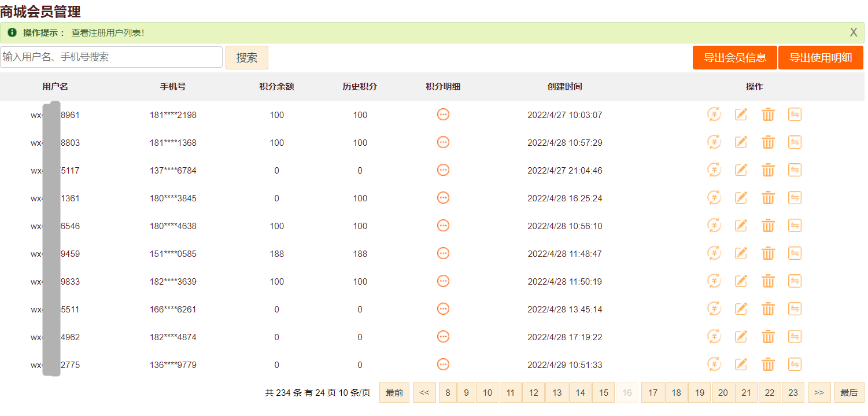
Task: Click the transfer icon for 181****2198
Action: tap(795, 114)
